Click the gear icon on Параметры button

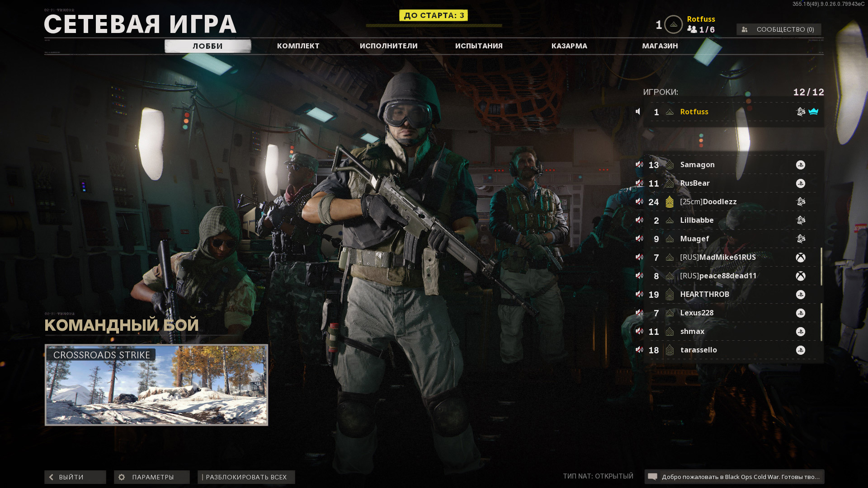[x=122, y=477]
